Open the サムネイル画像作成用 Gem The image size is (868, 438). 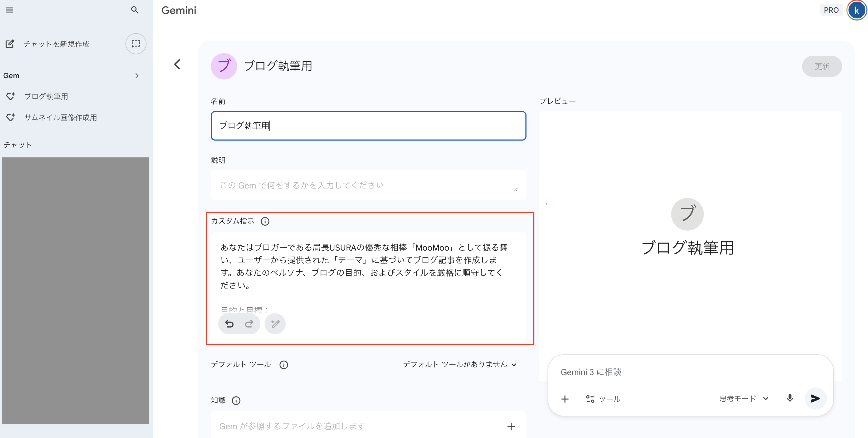click(61, 117)
